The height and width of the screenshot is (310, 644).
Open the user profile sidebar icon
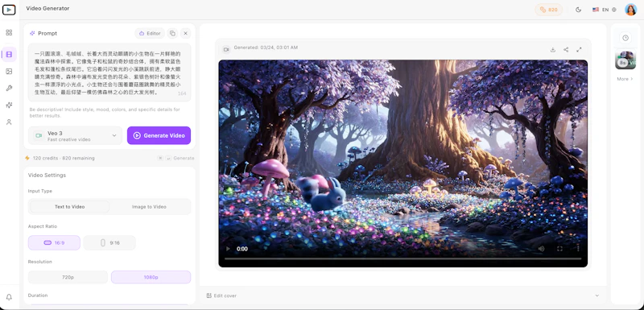click(x=9, y=122)
